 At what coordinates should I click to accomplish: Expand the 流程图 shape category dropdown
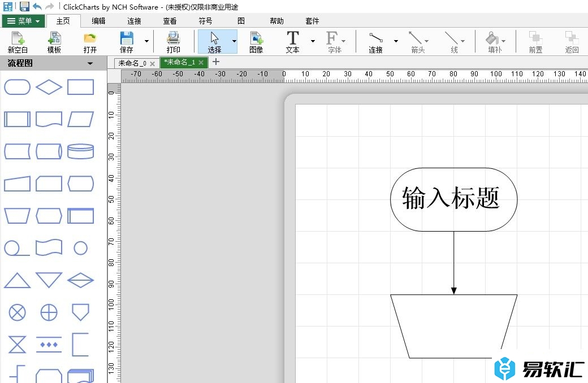pyautogui.click(x=90, y=63)
